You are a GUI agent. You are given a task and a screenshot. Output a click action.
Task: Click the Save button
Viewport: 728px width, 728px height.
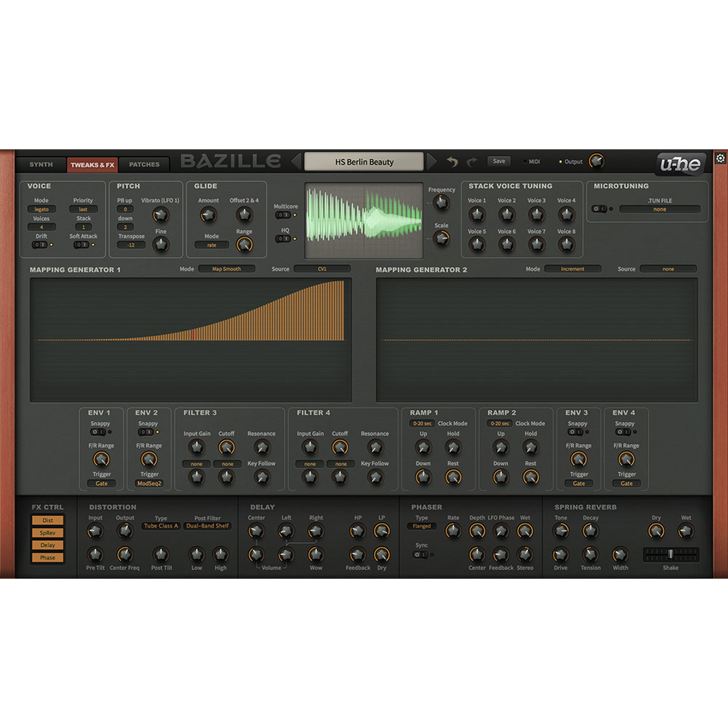[499, 161]
